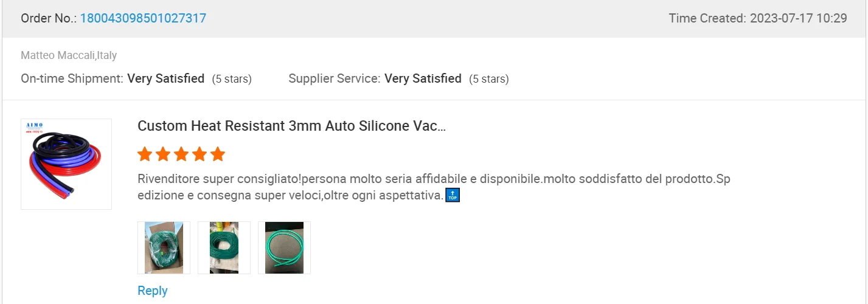The height and width of the screenshot is (304, 868).
Task: Open the Custom Heat Resistant 3mm product title
Action: (x=292, y=126)
